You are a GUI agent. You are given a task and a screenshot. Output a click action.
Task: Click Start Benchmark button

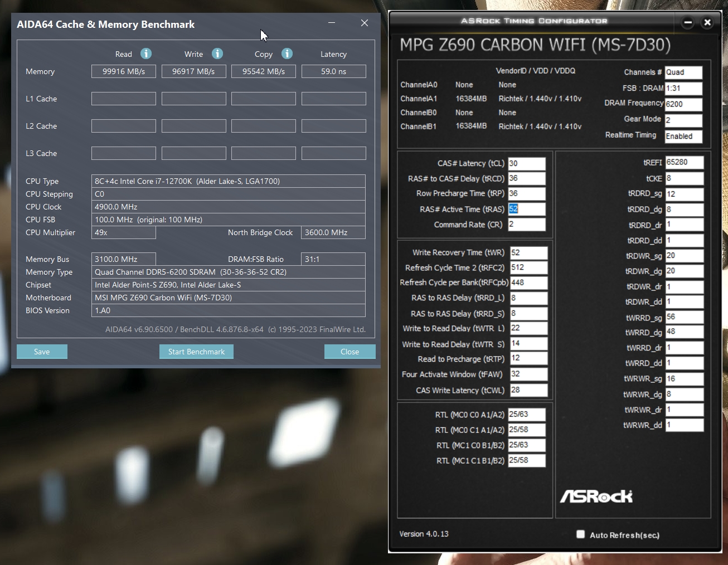pos(196,352)
